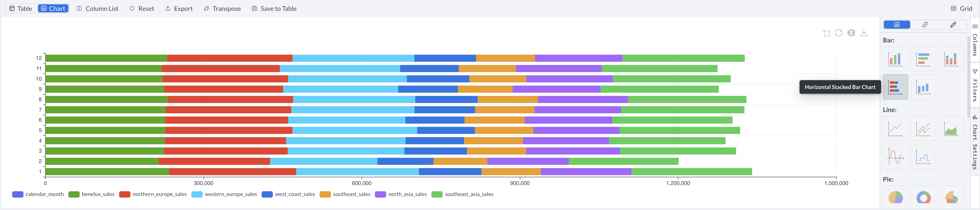Hide the west_coast_sales legend series
Screen dimensions: 980x210
(295, 194)
